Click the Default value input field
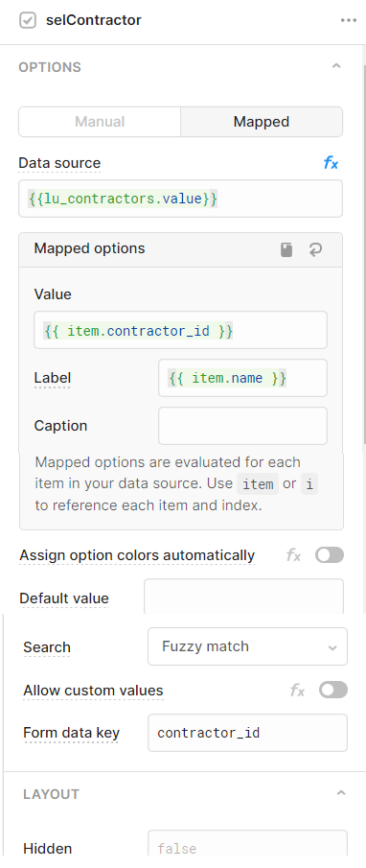The height and width of the screenshot is (868, 366). (243, 597)
